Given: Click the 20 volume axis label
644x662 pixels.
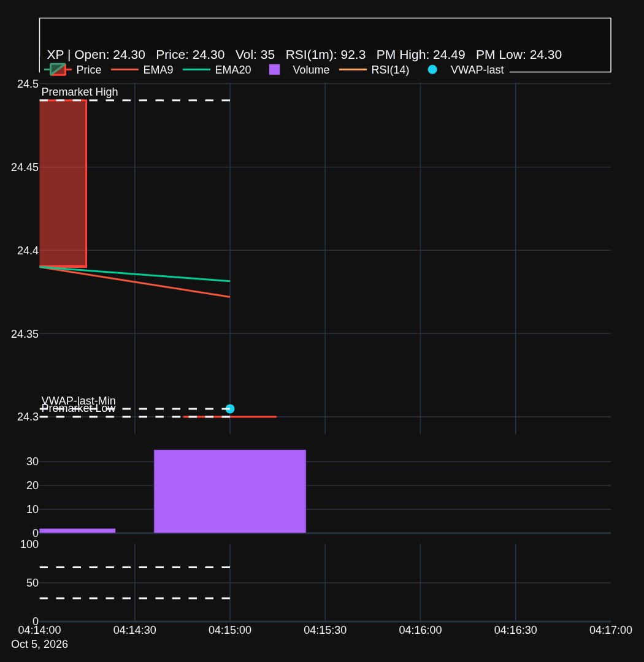Looking at the screenshot, I should pyautogui.click(x=33, y=485).
